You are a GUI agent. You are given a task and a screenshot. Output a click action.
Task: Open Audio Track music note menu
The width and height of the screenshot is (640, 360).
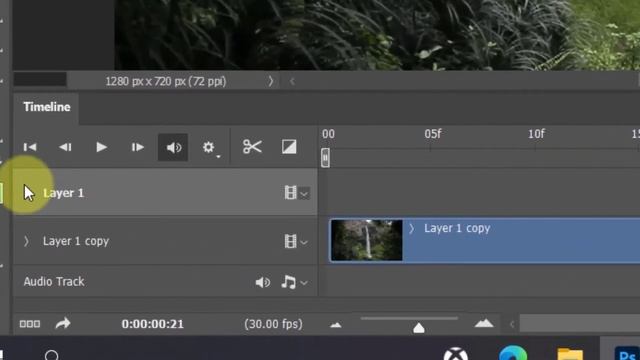click(294, 282)
